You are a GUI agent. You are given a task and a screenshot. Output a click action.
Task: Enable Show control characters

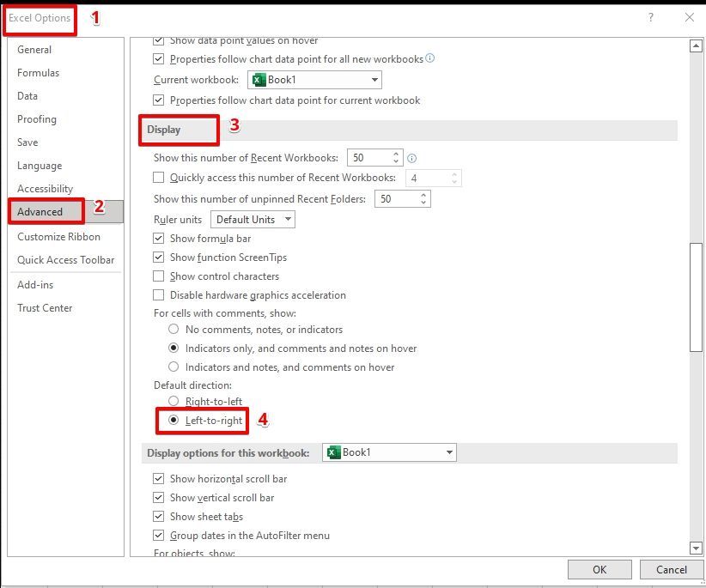159,276
